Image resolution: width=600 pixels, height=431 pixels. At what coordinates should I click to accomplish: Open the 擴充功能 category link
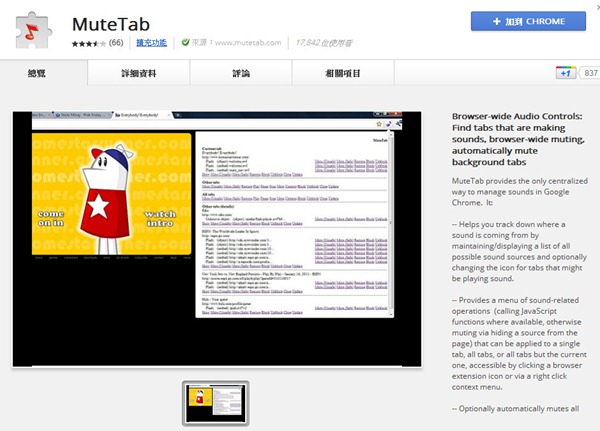[x=152, y=42]
